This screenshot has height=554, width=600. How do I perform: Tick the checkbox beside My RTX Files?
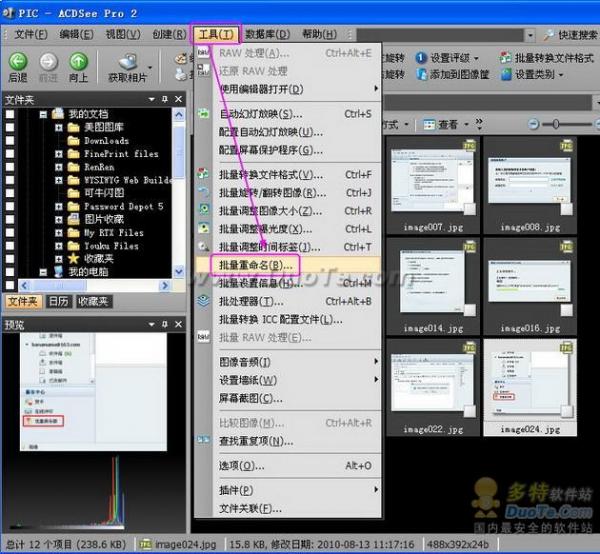[x=10, y=232]
